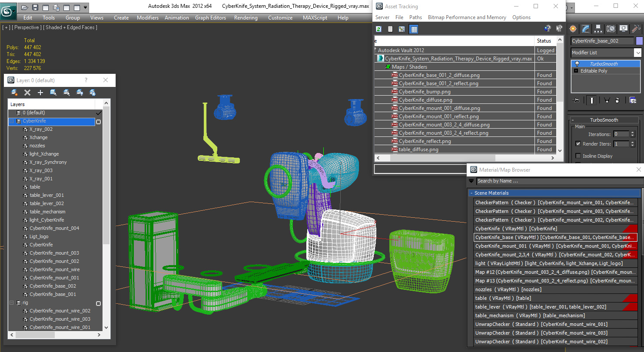Select the table_mechanism layer item
The width and height of the screenshot is (644, 352).
point(47,212)
